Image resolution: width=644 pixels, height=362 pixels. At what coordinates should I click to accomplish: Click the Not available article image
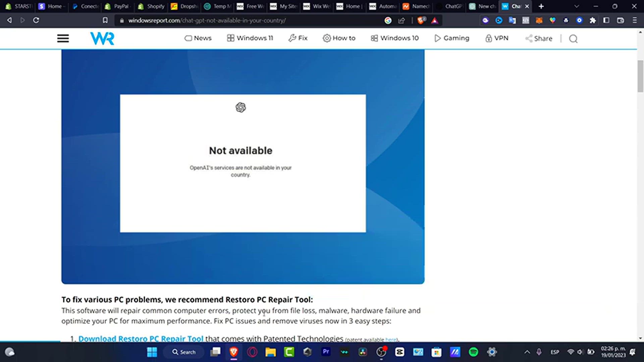[x=243, y=167]
